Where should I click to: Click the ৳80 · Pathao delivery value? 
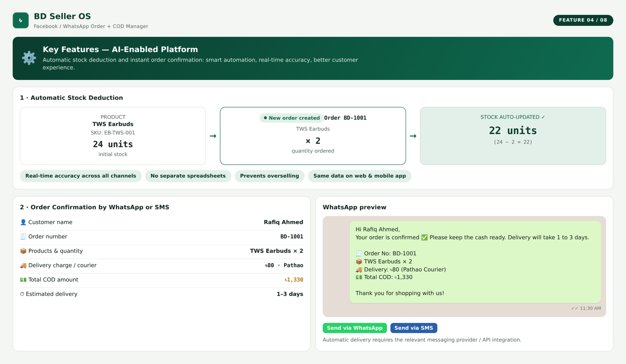tap(284, 265)
